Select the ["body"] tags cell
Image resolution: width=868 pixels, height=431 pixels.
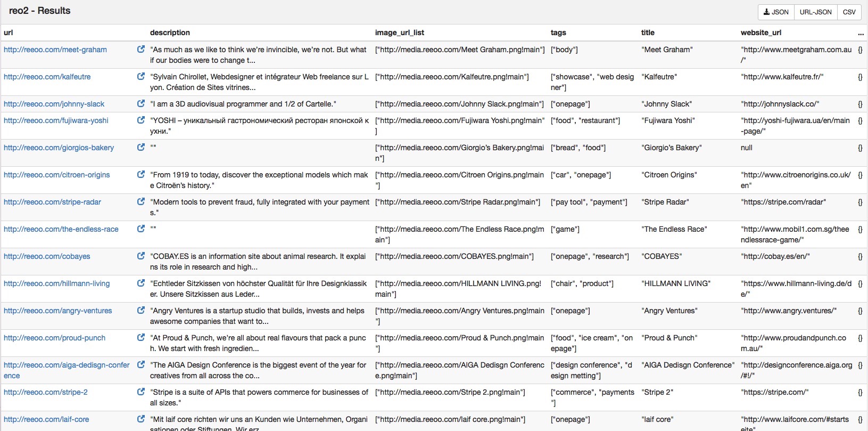[x=564, y=50]
